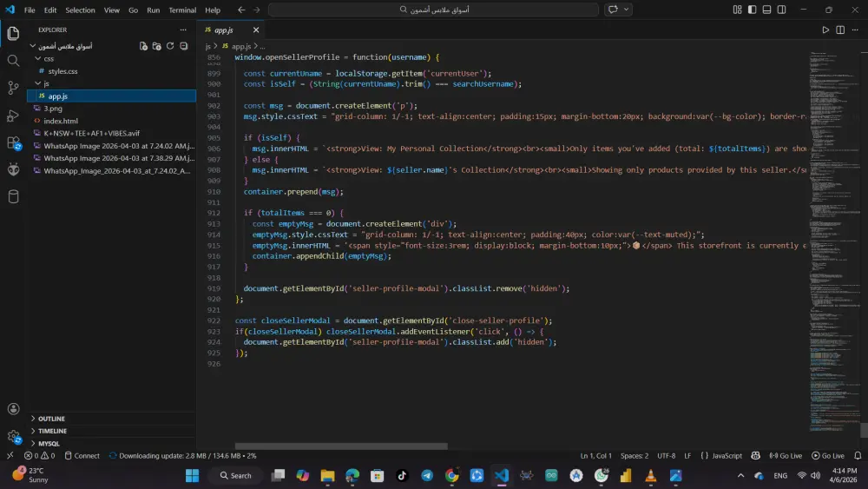The width and height of the screenshot is (868, 489).
Task: Split the editor to the right
Action: tap(840, 30)
